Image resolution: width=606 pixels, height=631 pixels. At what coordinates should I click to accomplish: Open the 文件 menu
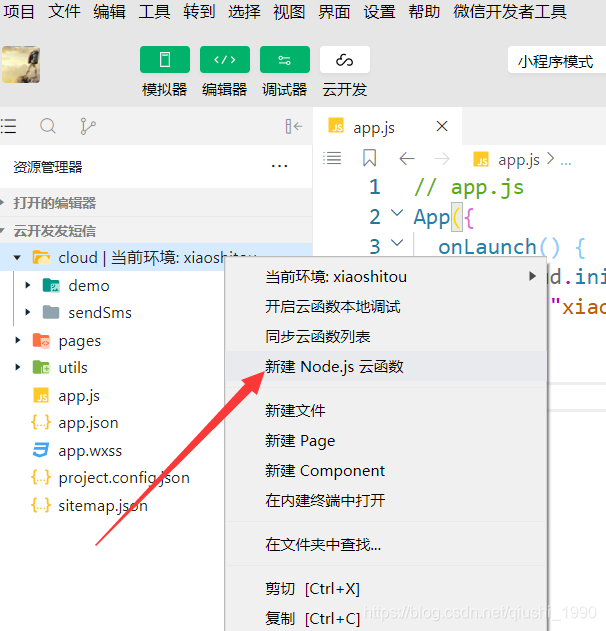tap(64, 11)
